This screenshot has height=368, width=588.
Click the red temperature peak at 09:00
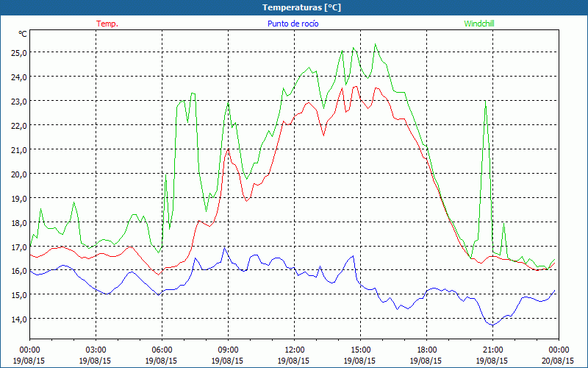(x=228, y=149)
